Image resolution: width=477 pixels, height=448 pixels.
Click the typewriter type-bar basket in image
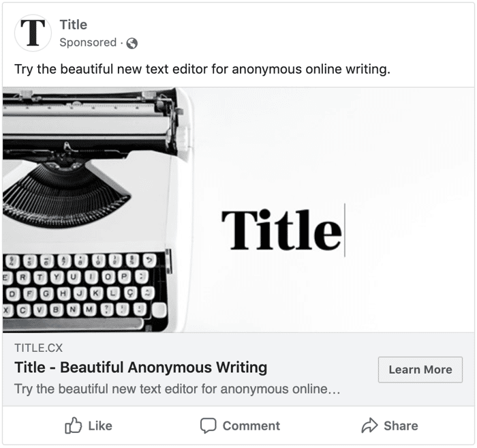[x=65, y=195]
